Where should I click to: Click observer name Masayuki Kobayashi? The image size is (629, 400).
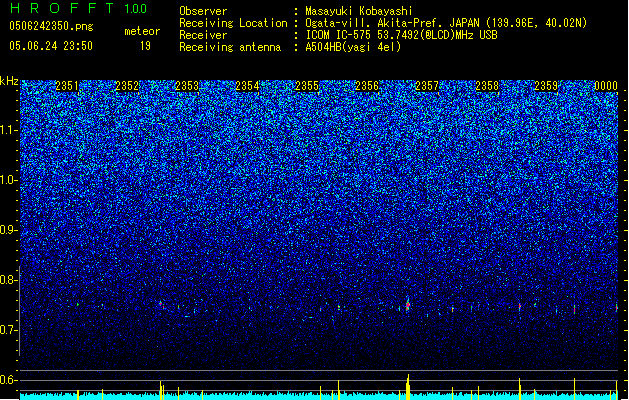coord(359,11)
